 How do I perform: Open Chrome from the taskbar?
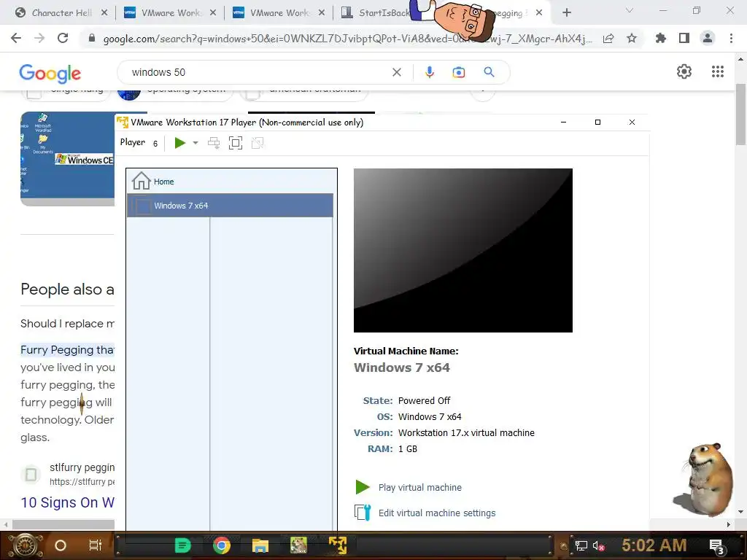222,545
